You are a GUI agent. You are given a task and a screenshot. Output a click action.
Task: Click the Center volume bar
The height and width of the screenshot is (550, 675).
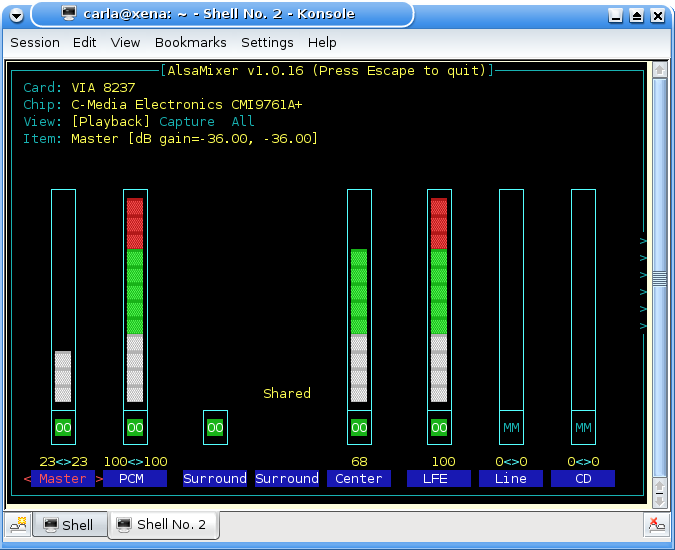pyautogui.click(x=359, y=300)
